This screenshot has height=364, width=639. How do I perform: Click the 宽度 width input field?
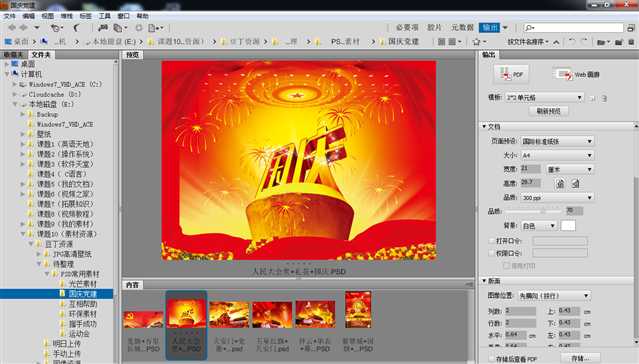point(531,169)
